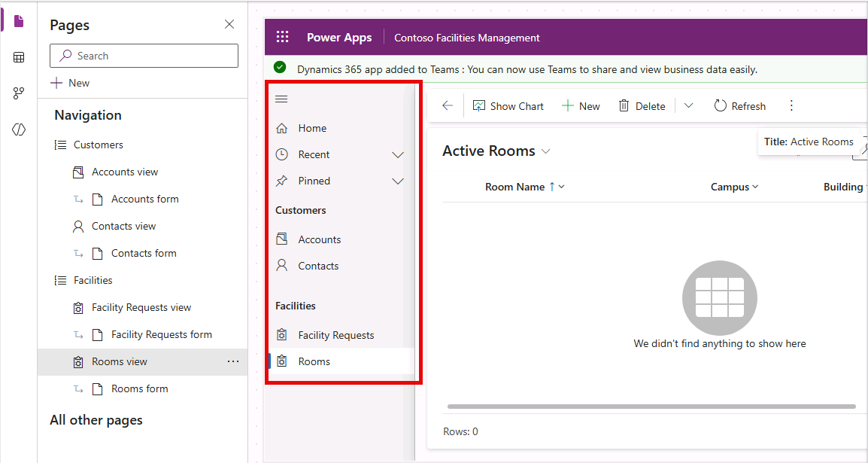The width and height of the screenshot is (868, 463).
Task: Click the Refresh command
Action: coord(739,106)
